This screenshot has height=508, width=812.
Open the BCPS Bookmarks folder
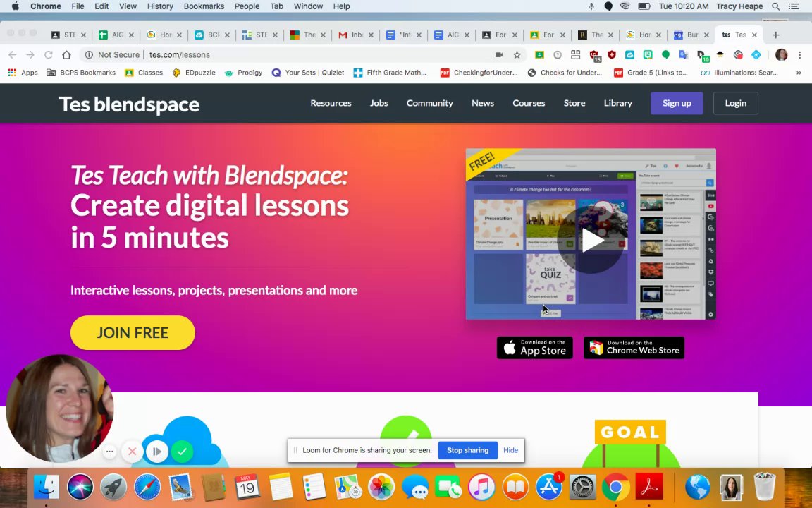point(81,73)
